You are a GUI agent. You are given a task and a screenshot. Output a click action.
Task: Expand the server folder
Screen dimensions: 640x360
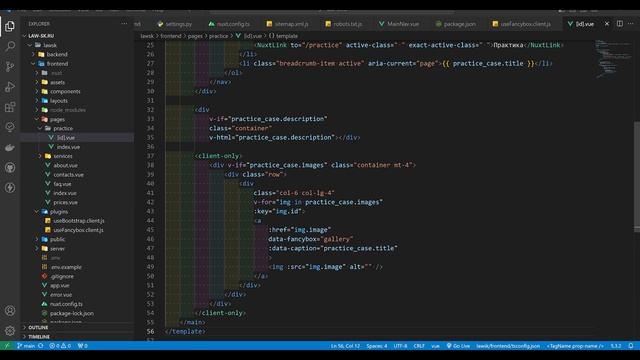click(x=78, y=249)
